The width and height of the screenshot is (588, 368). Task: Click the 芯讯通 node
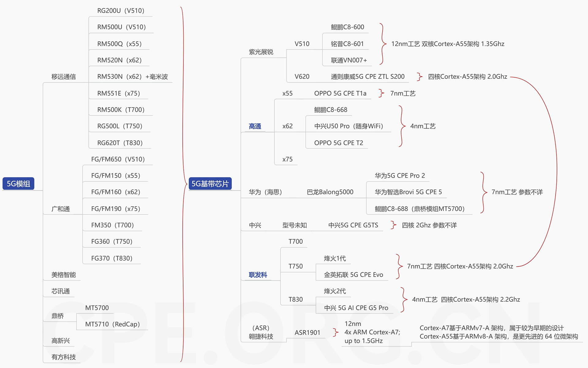coord(60,291)
